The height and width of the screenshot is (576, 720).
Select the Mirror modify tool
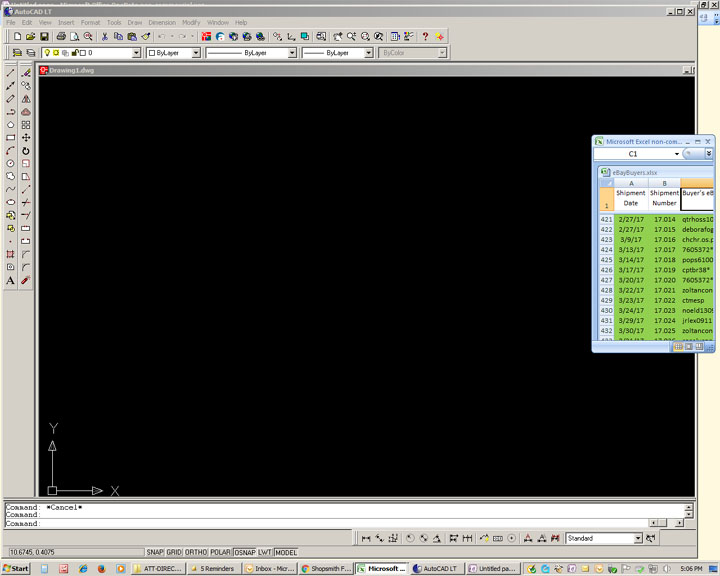coord(26,99)
